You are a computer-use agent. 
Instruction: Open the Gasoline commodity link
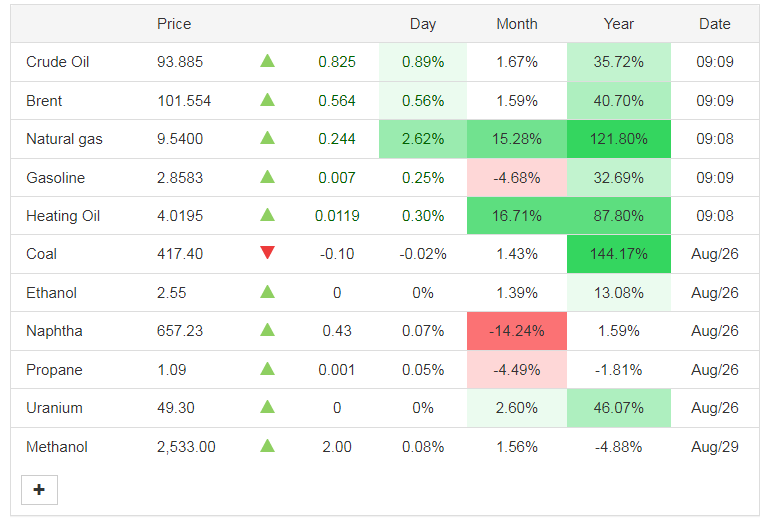click(x=56, y=178)
